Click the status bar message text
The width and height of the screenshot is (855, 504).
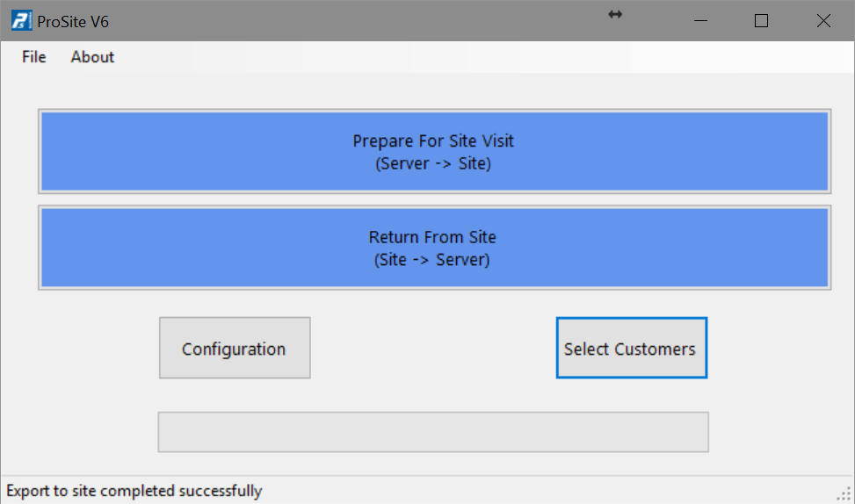pos(134,491)
